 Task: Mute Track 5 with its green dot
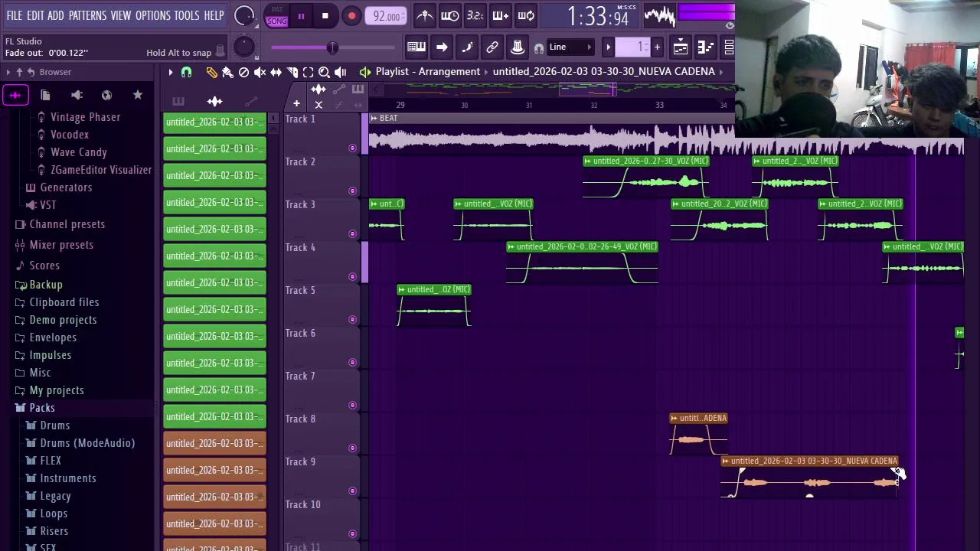352,319
